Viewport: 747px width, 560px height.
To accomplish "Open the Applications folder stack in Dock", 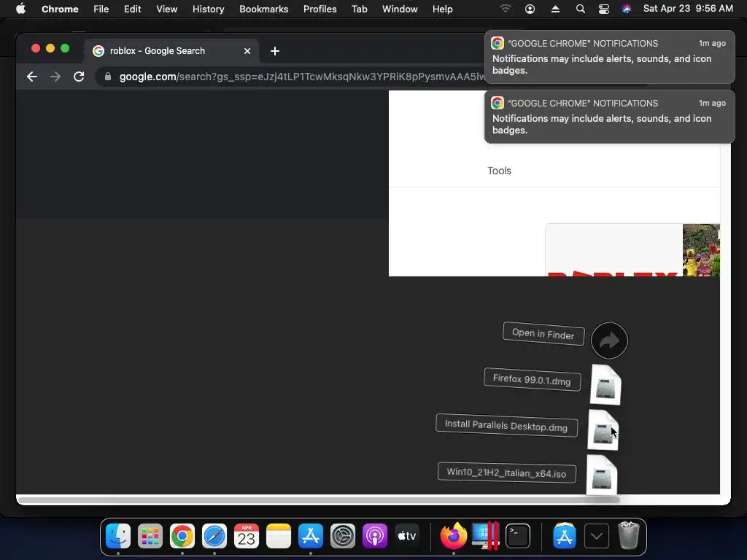I will [x=564, y=536].
